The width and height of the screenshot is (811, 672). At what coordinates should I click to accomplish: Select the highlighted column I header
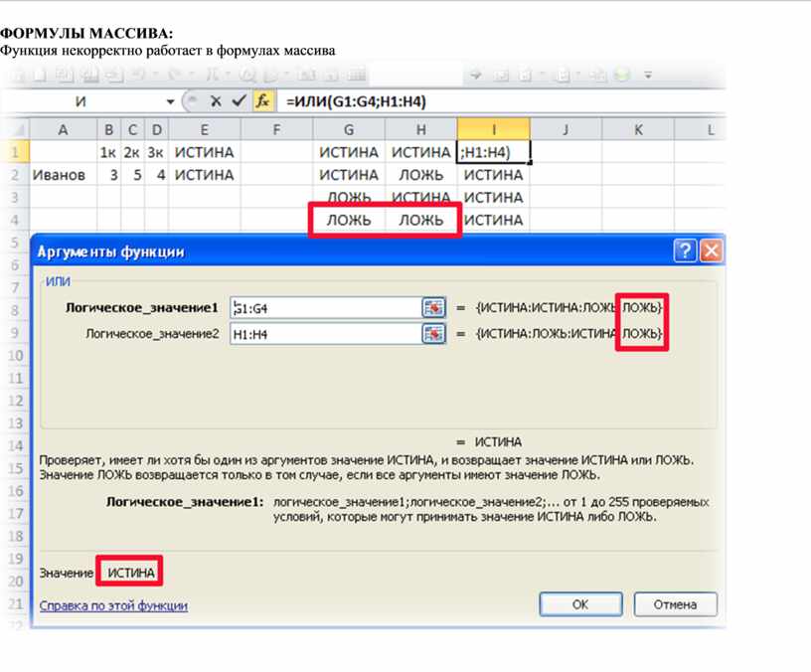click(493, 129)
